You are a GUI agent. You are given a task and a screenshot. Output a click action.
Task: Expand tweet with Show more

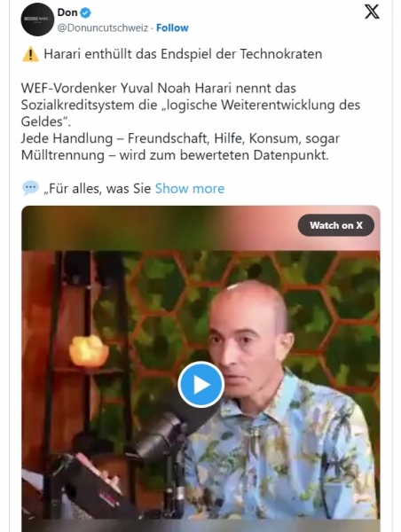coord(190,189)
